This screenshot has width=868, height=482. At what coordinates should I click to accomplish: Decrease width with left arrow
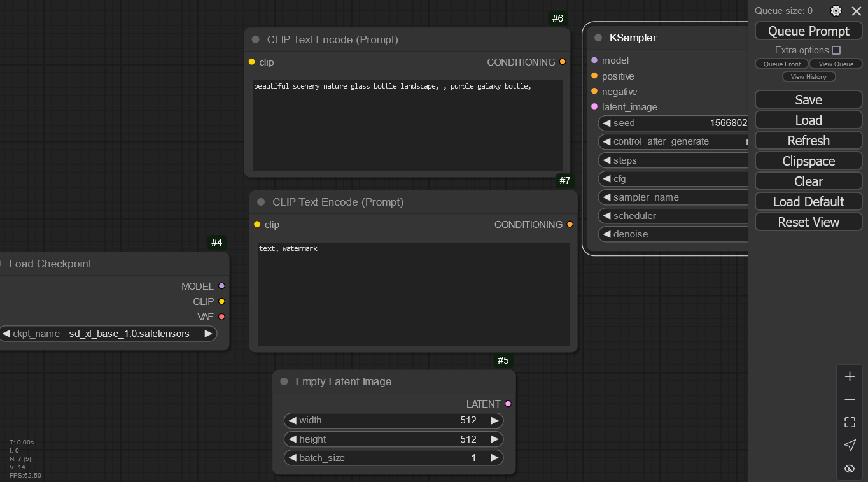(x=292, y=420)
